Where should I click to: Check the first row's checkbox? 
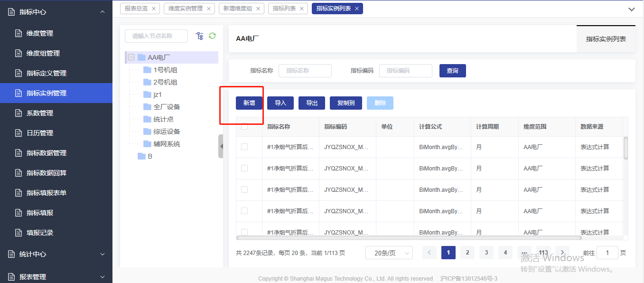click(x=244, y=147)
